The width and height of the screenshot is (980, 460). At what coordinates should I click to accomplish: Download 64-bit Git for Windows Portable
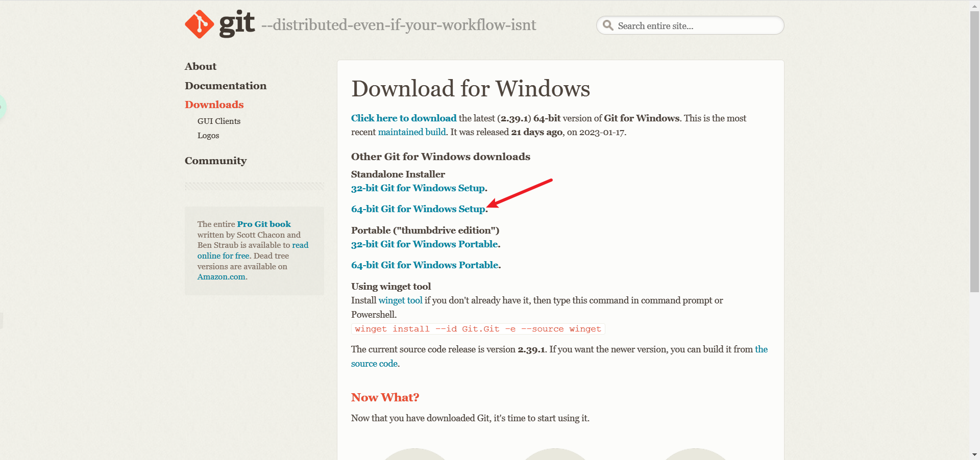click(425, 265)
